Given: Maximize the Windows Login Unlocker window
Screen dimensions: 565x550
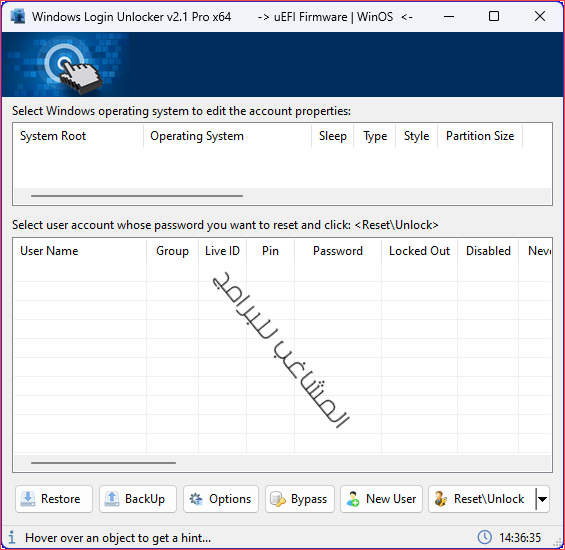Looking at the screenshot, I should coord(494,17).
